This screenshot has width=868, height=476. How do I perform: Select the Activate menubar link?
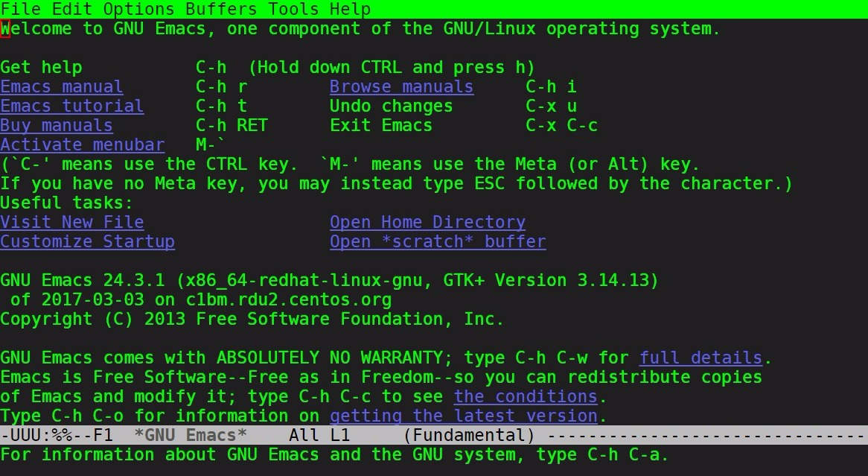coord(83,145)
